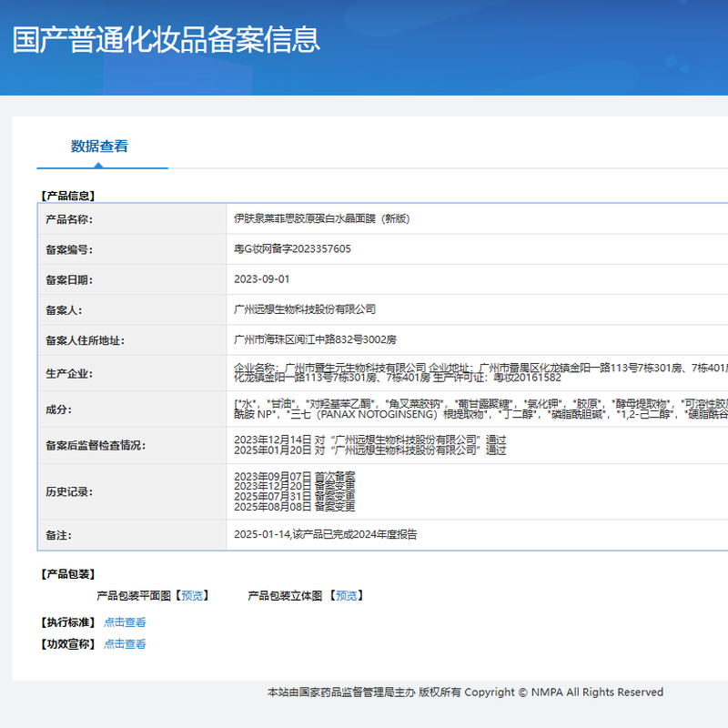Image resolution: width=728 pixels, height=728 pixels.
Task: Switch to the 数据查看 tab
Action: tap(100, 146)
